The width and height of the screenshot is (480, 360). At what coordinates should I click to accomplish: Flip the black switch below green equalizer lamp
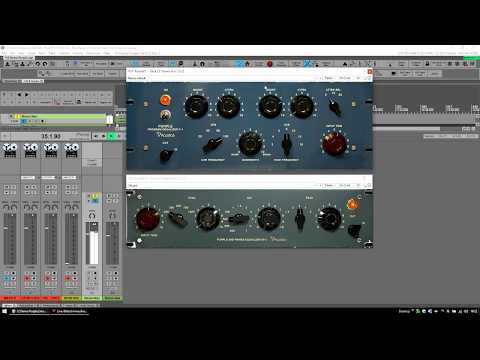(x=354, y=230)
